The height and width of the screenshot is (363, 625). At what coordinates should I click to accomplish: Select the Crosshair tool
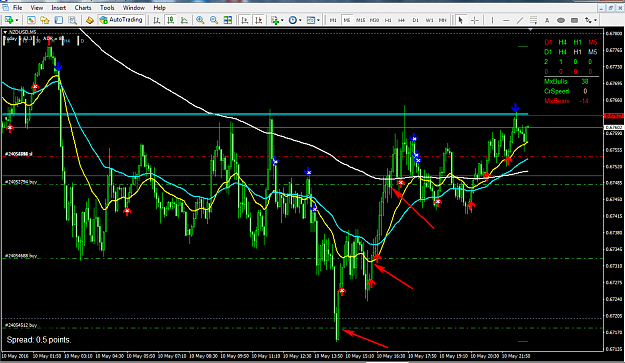pos(475,20)
